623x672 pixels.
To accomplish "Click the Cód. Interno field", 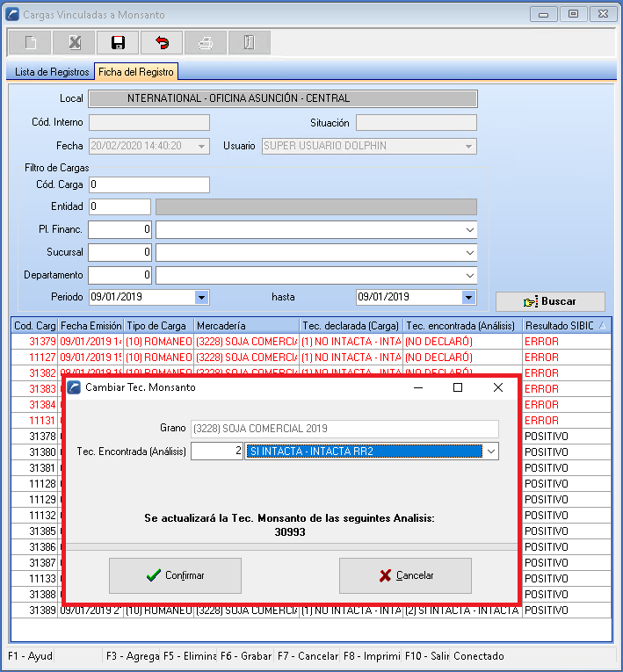I will (x=149, y=123).
